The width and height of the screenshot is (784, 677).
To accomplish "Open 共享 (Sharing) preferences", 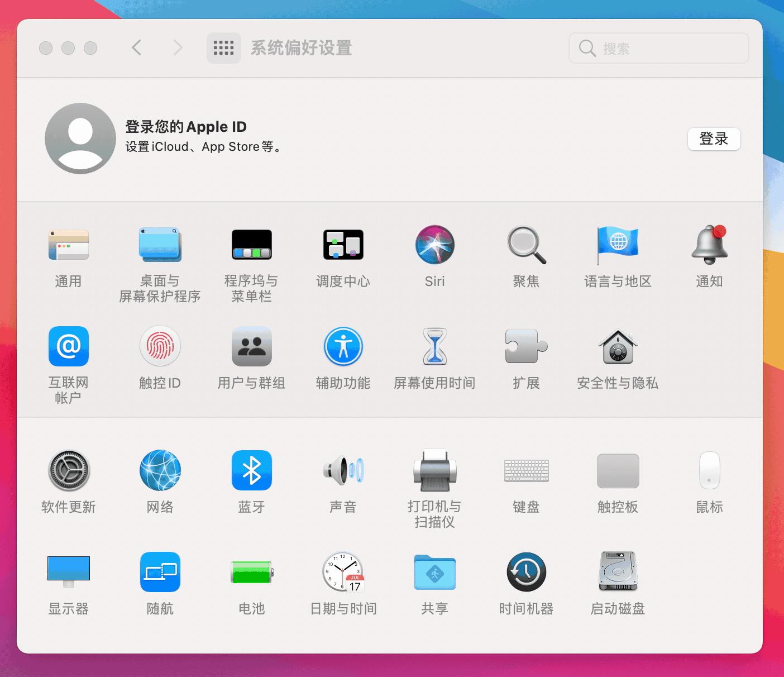I will pos(435,572).
